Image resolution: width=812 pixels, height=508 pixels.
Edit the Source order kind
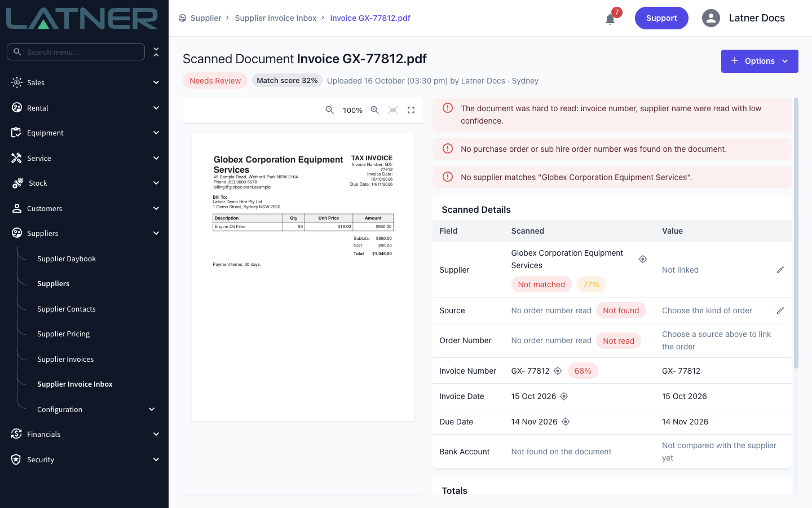pos(780,310)
